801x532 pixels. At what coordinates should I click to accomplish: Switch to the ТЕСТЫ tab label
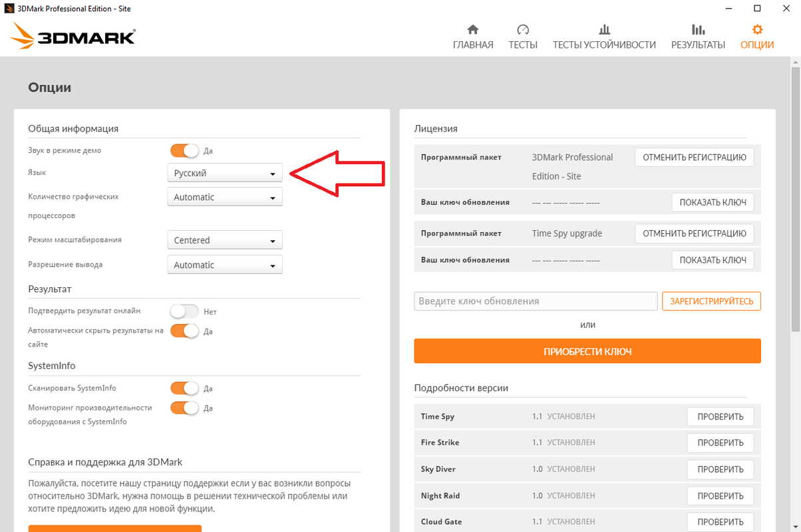523,45
